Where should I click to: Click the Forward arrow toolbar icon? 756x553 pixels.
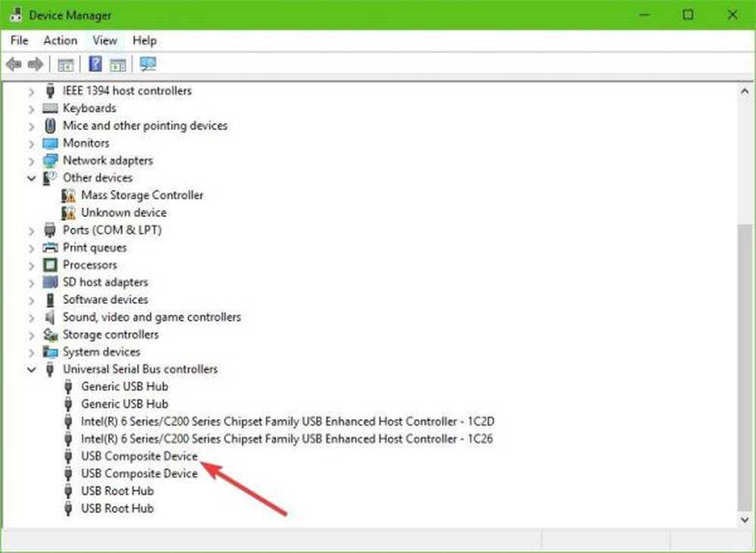(35, 65)
